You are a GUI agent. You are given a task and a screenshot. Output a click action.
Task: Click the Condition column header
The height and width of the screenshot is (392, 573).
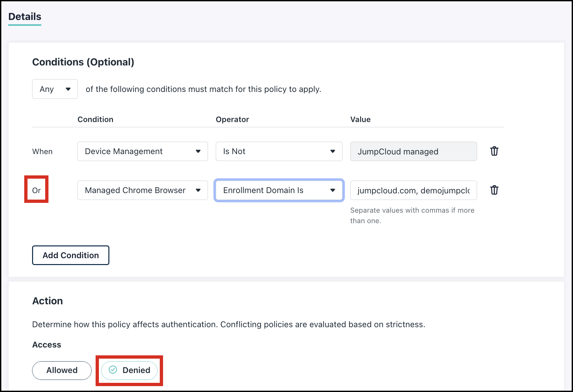(95, 119)
